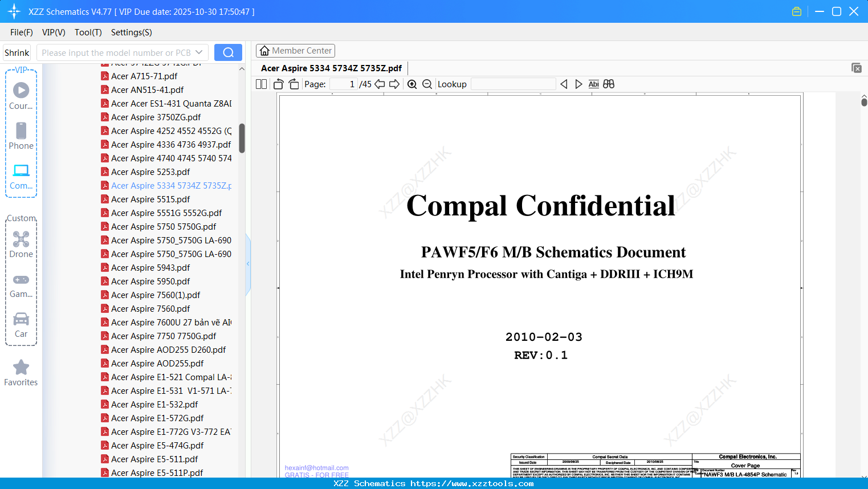Click the binoculars search icon
Viewport: 868px width, 489px height.
tap(609, 84)
